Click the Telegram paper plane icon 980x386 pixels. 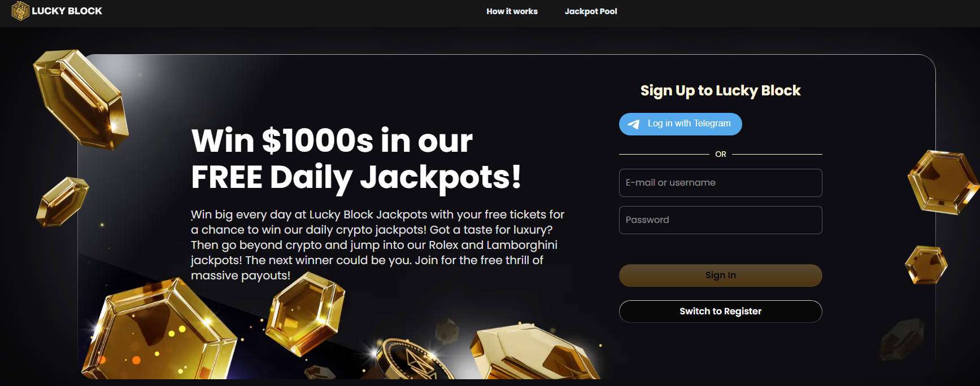pyautogui.click(x=634, y=124)
